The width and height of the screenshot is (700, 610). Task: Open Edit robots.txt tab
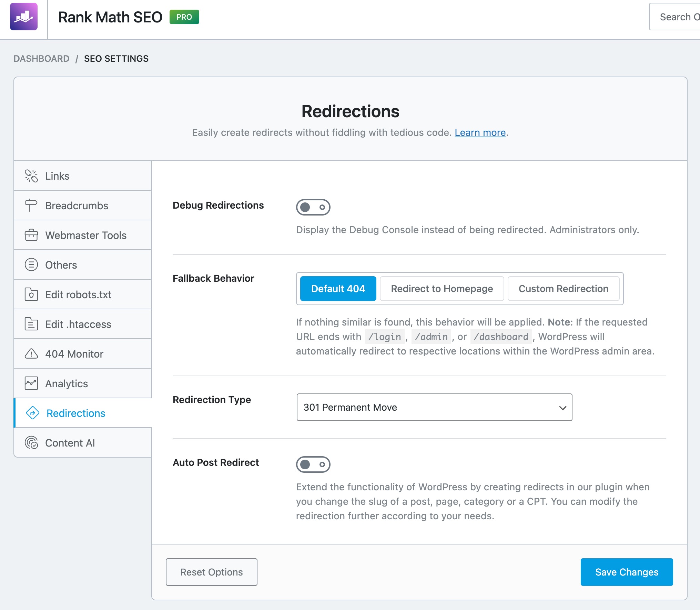click(x=83, y=294)
